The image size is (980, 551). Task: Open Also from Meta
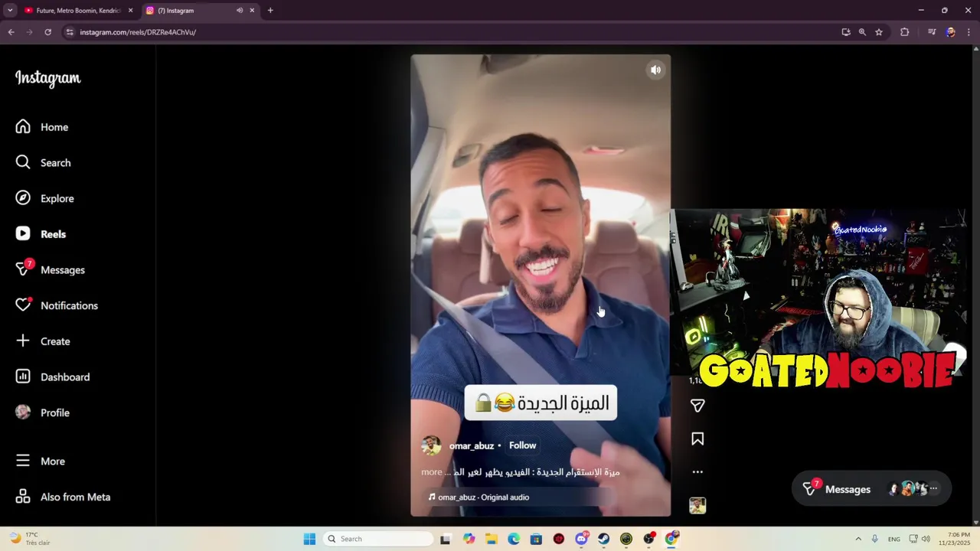point(63,497)
